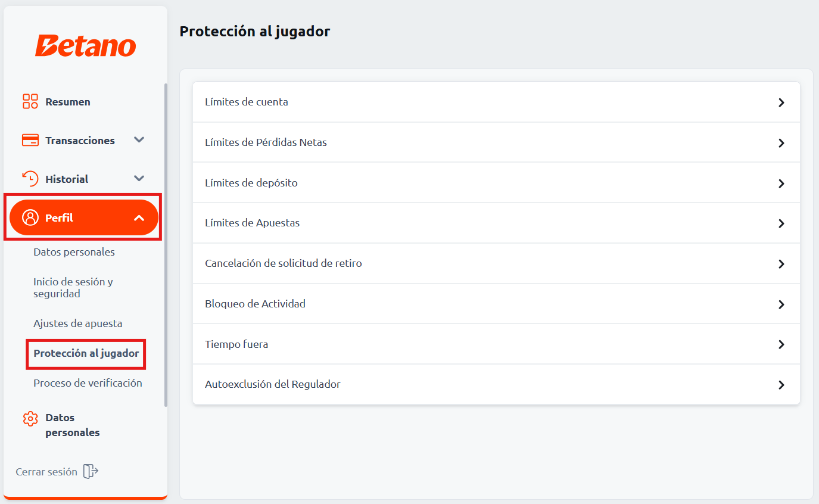Viewport: 819px width, 504px height.
Task: Select Tiempo fuera text
Action: tap(236, 344)
